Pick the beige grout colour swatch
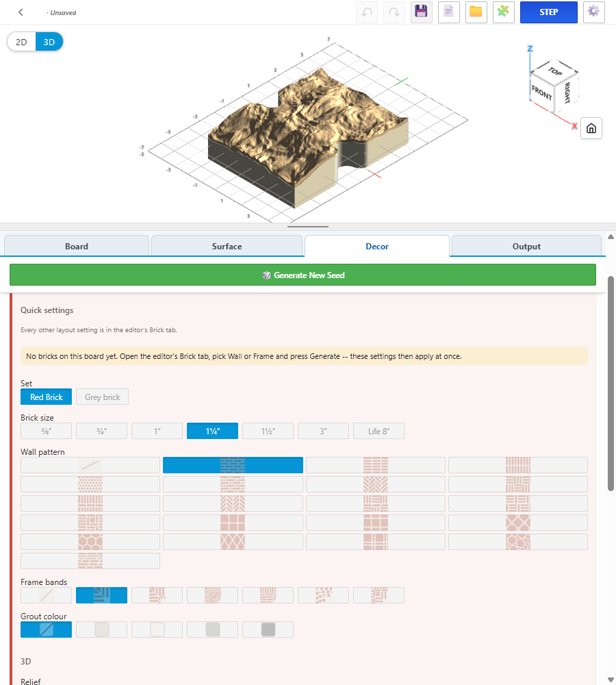 102,630
